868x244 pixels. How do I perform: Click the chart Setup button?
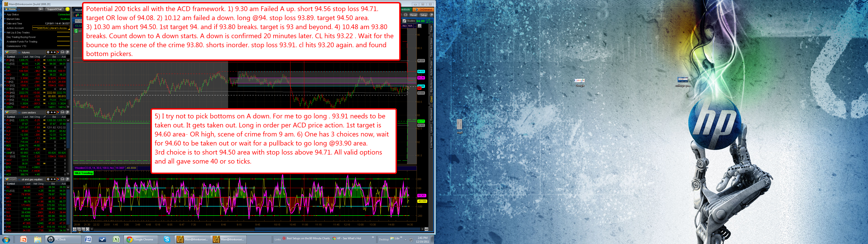[x=424, y=15]
